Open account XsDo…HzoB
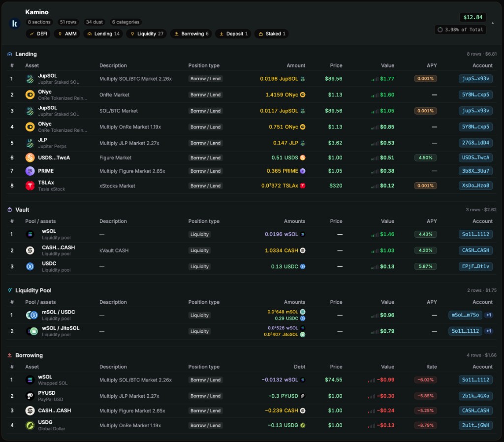This screenshot has height=442, width=504. (475, 186)
